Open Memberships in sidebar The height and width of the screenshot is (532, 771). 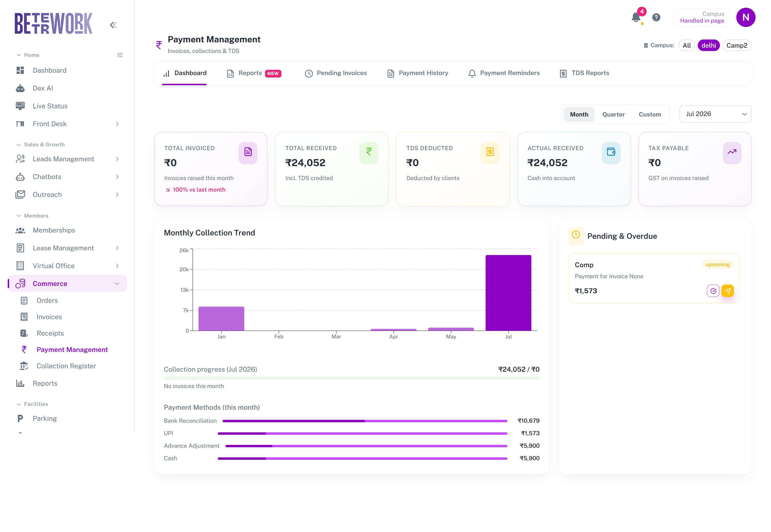(67, 230)
